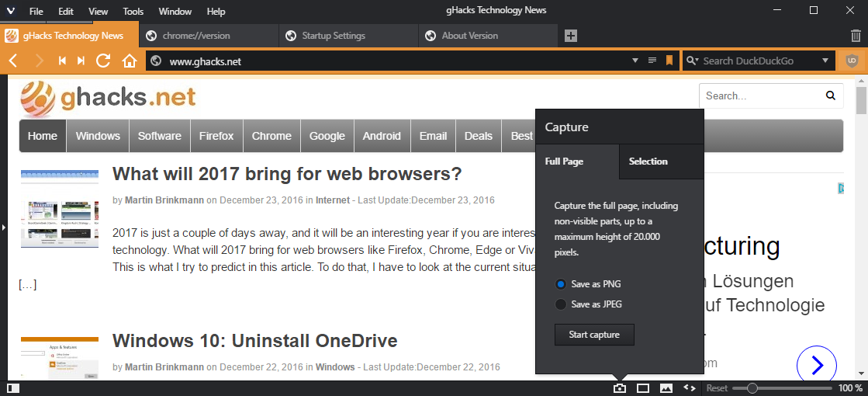Go to the home page
This screenshot has width=868, height=396.
click(129, 61)
